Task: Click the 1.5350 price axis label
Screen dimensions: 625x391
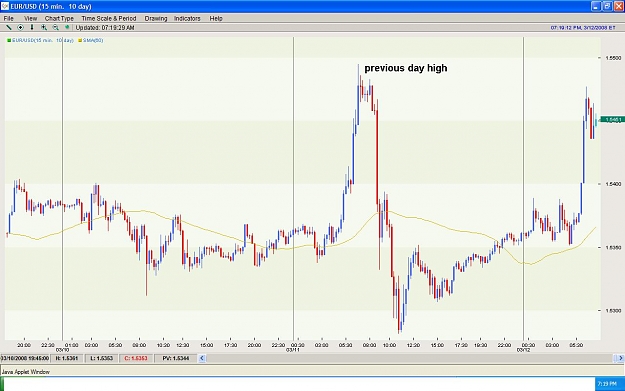Action: 613,247
